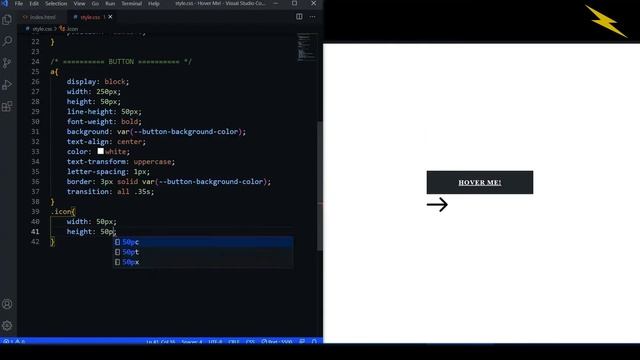The width and height of the screenshot is (640, 360).
Task: Click the Split Editor icon
Action: click(x=299, y=17)
